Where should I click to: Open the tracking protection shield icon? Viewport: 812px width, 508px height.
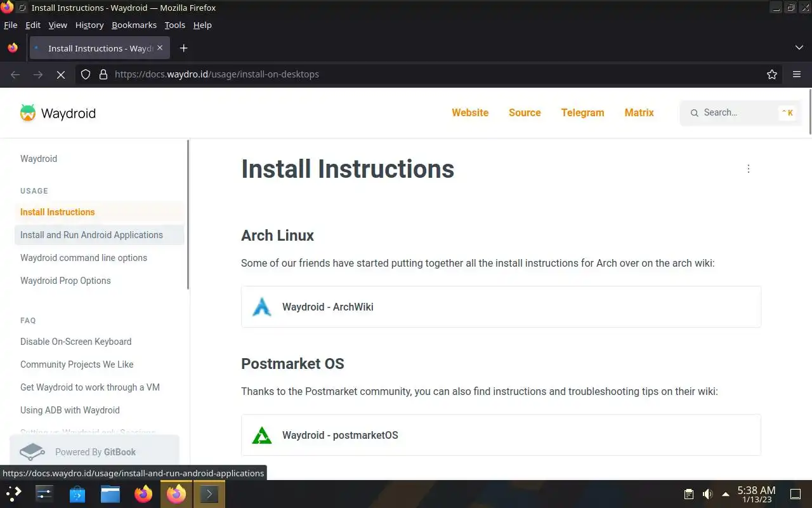click(x=86, y=74)
